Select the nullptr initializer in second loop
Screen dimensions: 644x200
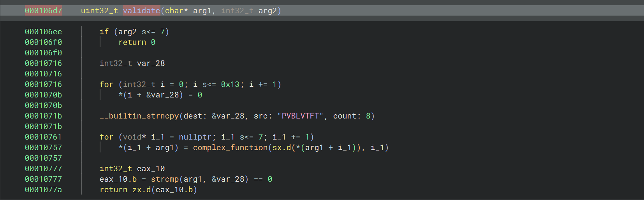pos(195,137)
